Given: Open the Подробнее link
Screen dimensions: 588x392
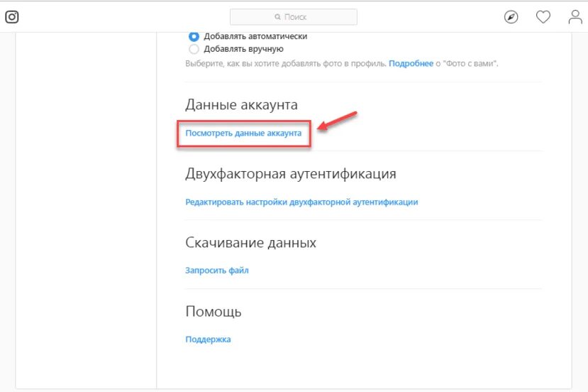Looking at the screenshot, I should (x=411, y=63).
